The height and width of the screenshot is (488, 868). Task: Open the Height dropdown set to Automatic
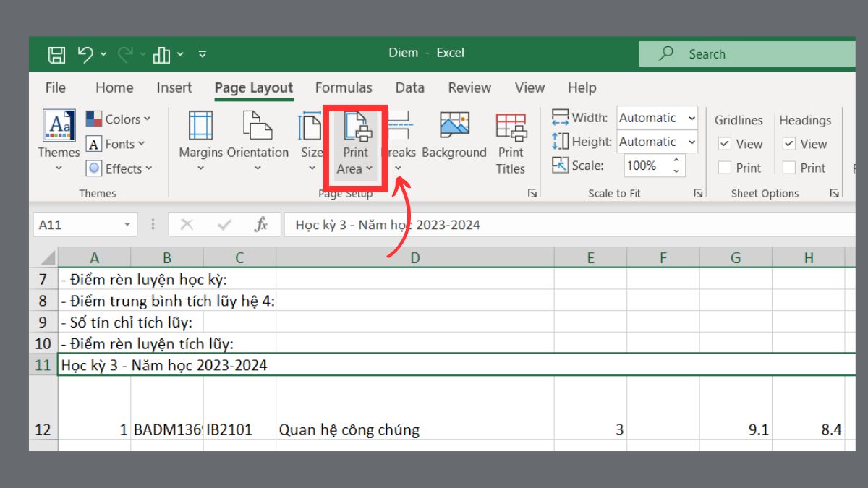[658, 142]
